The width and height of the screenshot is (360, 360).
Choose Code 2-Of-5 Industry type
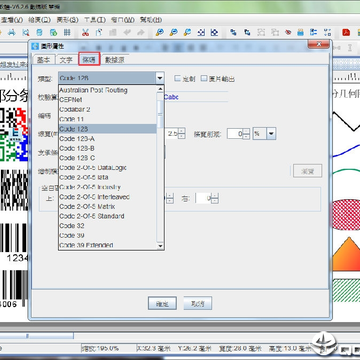107,187
